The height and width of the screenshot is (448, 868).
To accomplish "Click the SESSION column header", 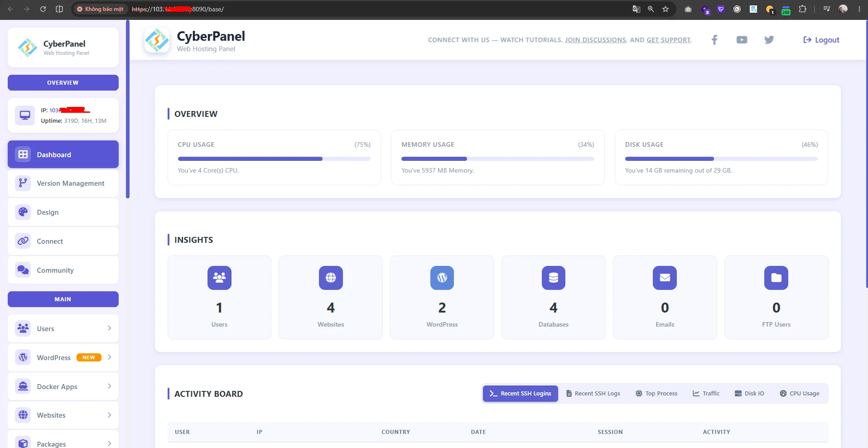I will click(610, 432).
